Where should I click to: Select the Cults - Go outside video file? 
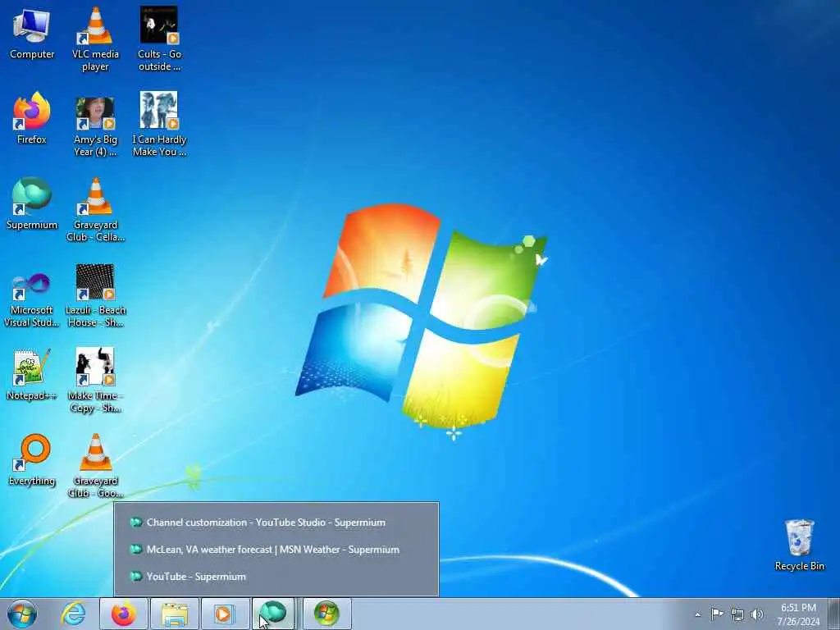pyautogui.click(x=159, y=39)
